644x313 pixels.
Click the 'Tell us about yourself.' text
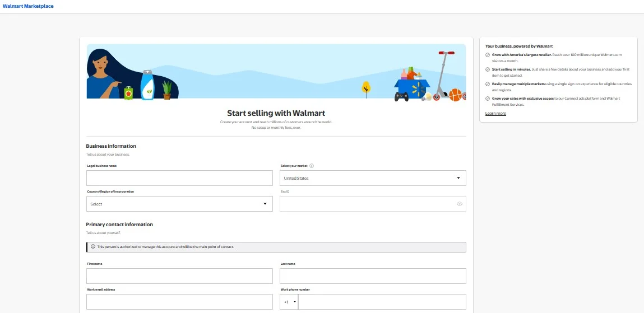[103, 233]
